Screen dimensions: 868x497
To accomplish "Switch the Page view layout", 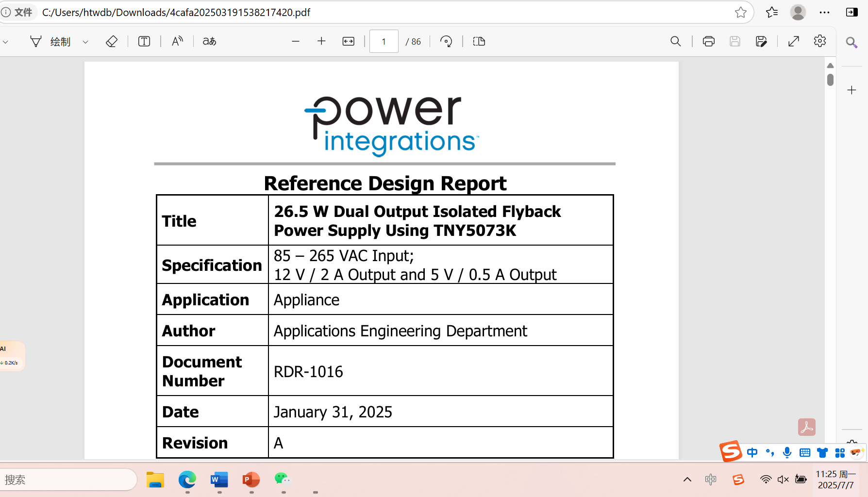I will pyautogui.click(x=479, y=41).
